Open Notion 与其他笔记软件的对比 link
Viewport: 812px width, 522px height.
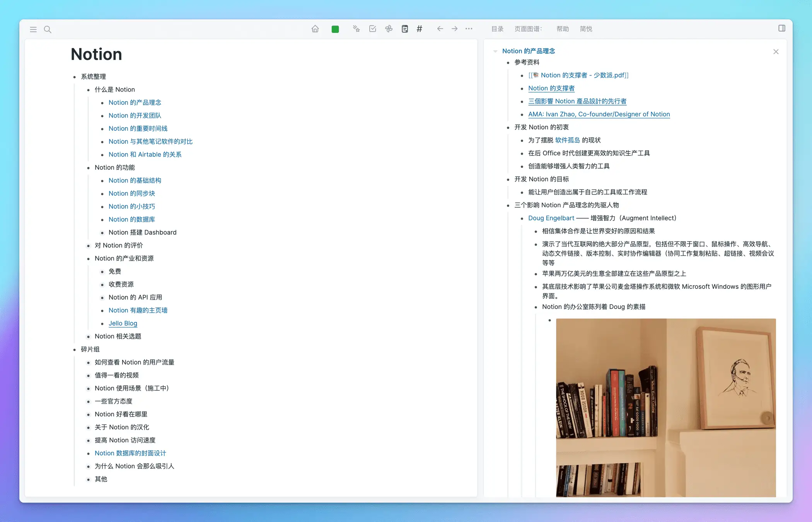point(150,142)
